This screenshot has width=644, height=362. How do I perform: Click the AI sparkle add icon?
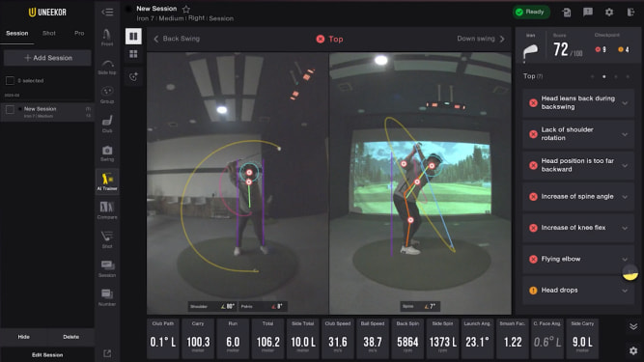click(x=133, y=76)
